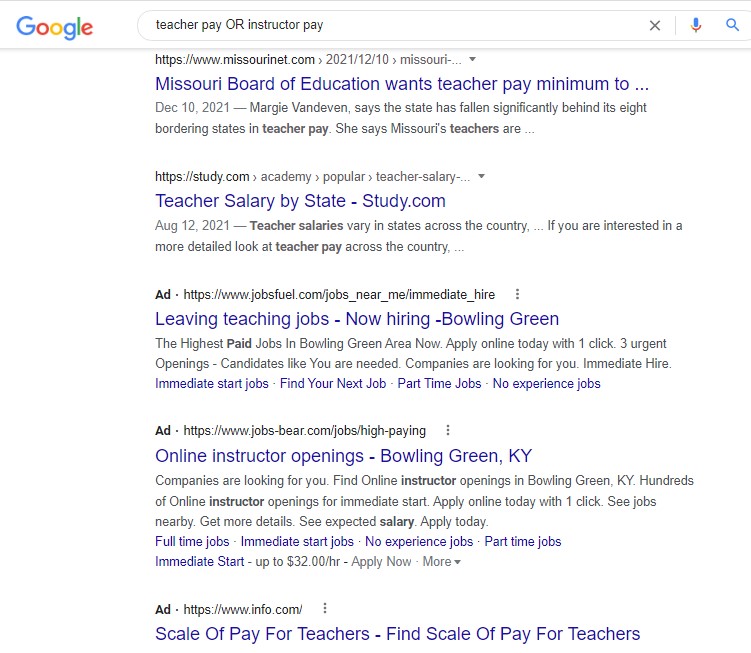Select the Immediate Start price link
This screenshot has height=653, width=751.
199,562
